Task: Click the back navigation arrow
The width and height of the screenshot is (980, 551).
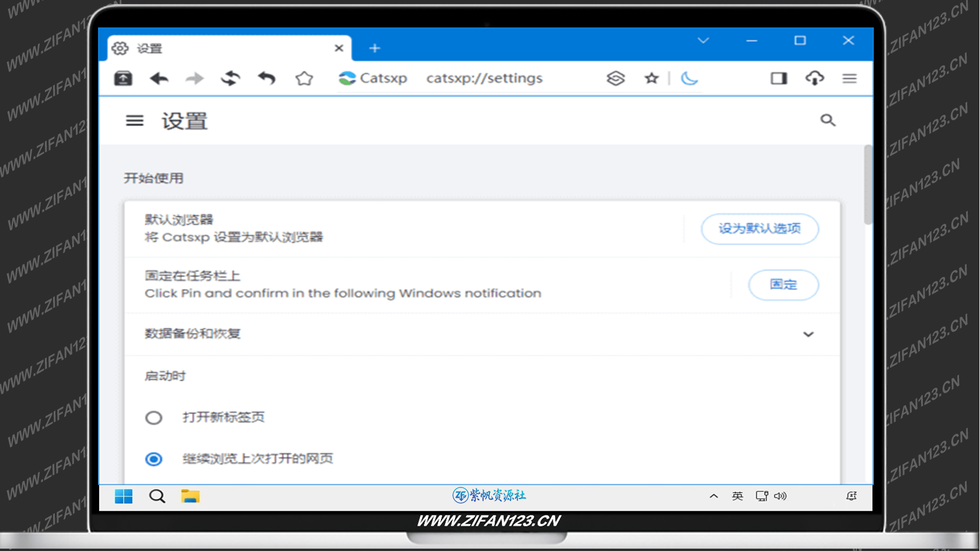Action: pos(159,78)
